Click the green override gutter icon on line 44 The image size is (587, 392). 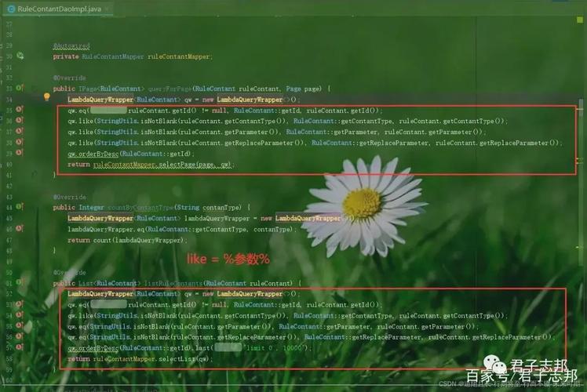(20, 207)
